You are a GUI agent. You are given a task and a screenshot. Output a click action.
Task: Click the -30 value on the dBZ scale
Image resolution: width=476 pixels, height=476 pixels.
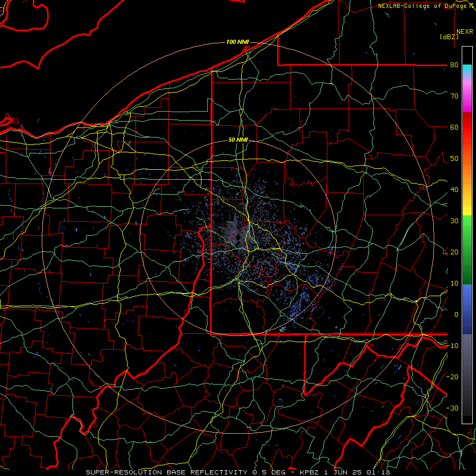pos(452,408)
